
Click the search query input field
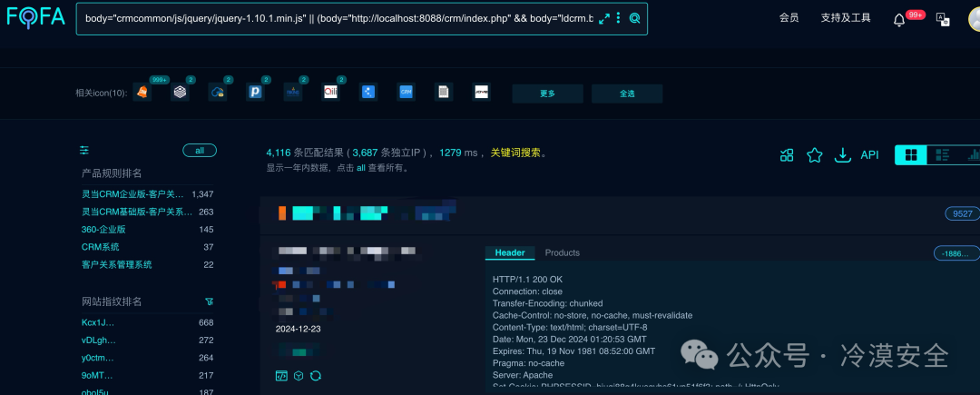(x=338, y=19)
